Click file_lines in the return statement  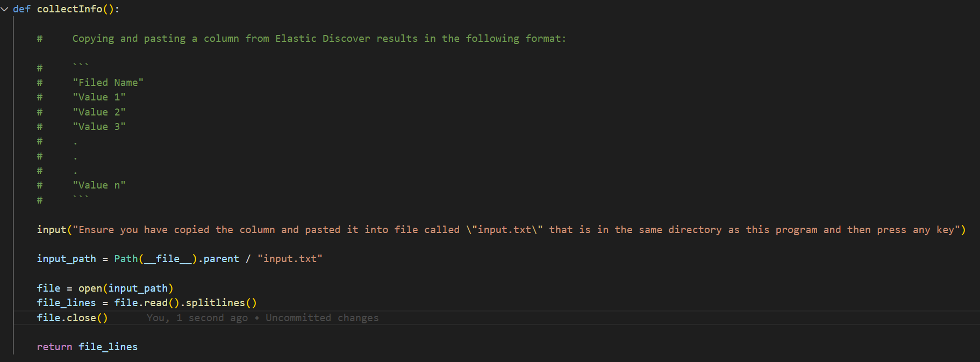108,347
